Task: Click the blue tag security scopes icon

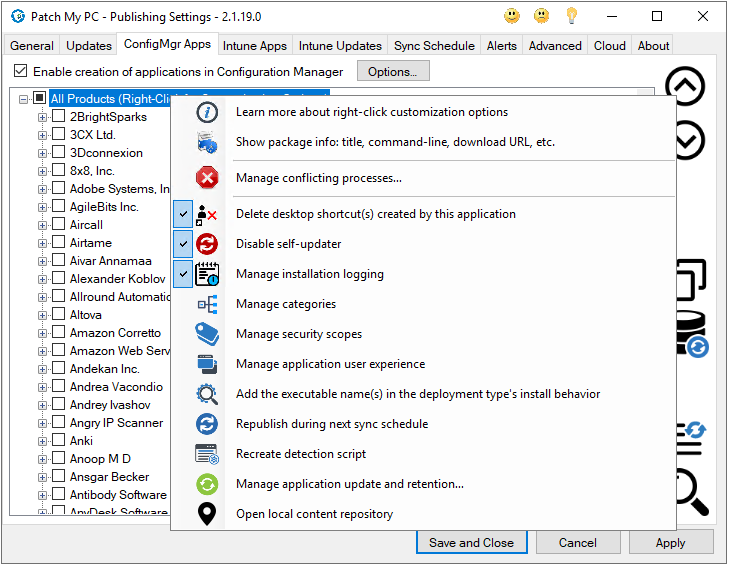Action: click(207, 334)
